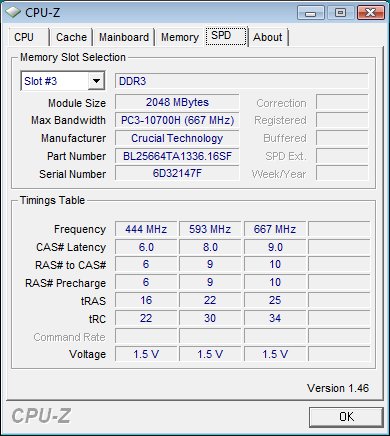Click the CPU-Z app icon in title bar
This screenshot has width=390, height=436.
point(13,12)
